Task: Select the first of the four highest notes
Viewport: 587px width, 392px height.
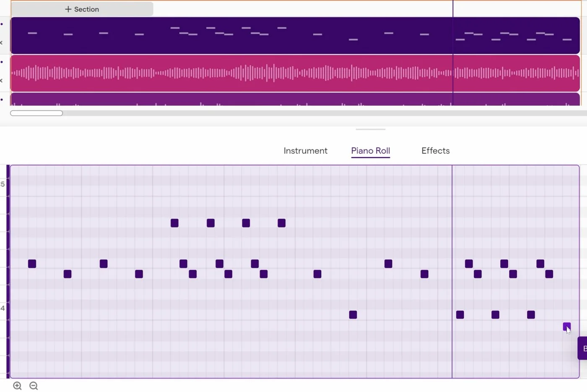Action: click(x=174, y=223)
